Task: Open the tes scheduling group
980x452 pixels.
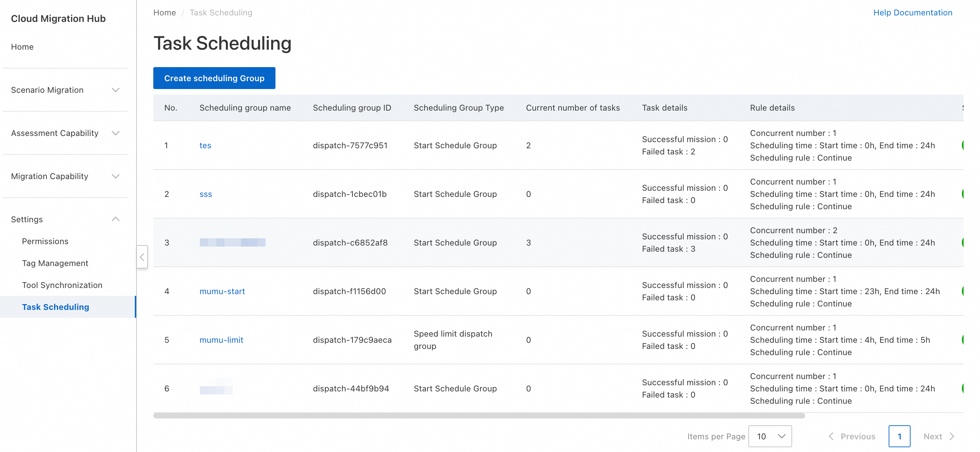Action: pos(205,146)
